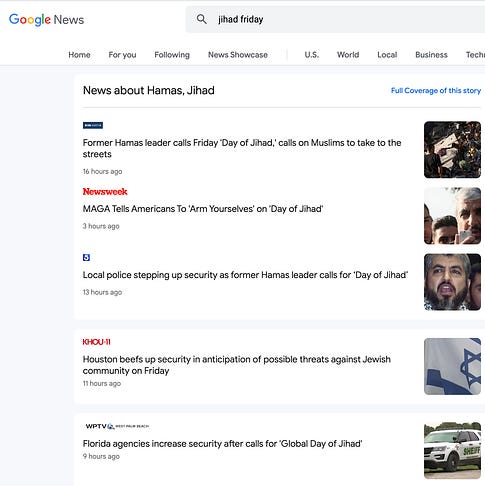Open the World section
The width and height of the screenshot is (485, 486).
click(x=348, y=55)
